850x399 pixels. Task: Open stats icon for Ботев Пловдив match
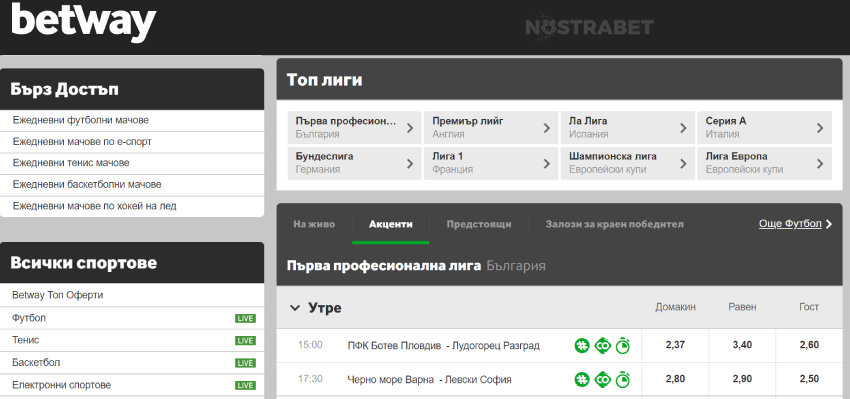[582, 345]
